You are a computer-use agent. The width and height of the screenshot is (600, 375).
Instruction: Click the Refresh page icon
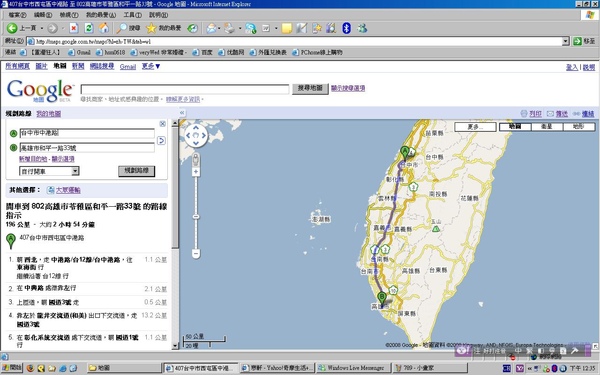(89, 28)
